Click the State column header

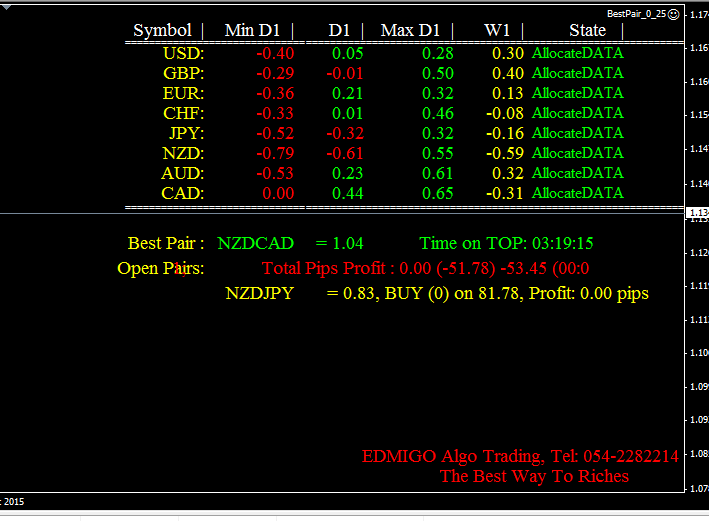pyautogui.click(x=587, y=30)
